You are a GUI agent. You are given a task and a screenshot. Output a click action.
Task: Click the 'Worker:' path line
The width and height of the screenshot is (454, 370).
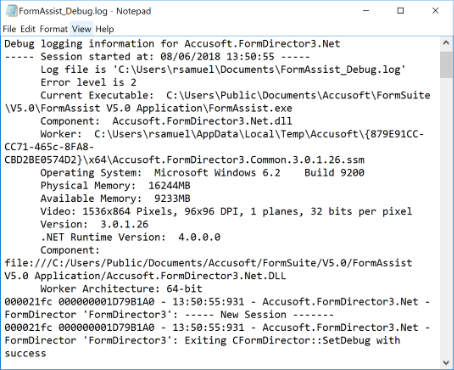tap(232, 134)
